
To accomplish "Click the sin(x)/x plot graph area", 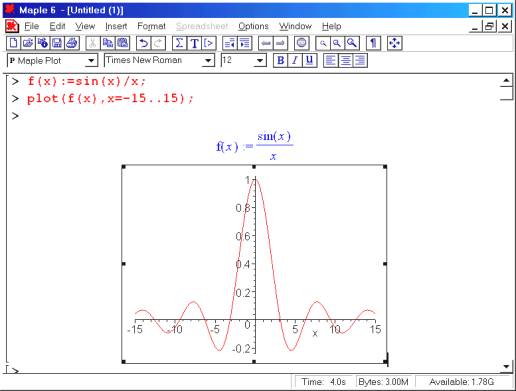I will (254, 264).
